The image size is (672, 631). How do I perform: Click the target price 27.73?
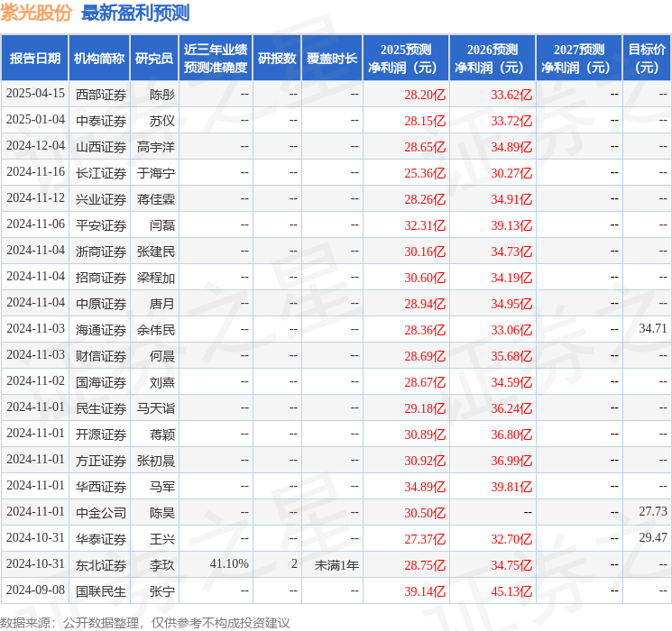click(653, 511)
